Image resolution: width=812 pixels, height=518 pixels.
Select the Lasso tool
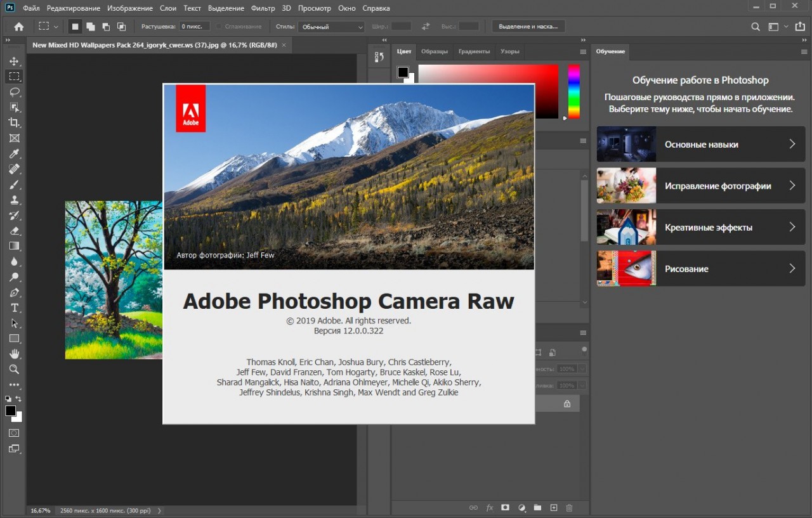coord(14,92)
